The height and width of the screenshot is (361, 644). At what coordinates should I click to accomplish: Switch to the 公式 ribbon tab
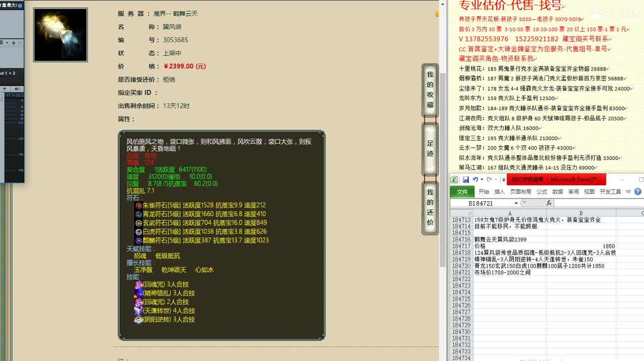tap(542, 192)
